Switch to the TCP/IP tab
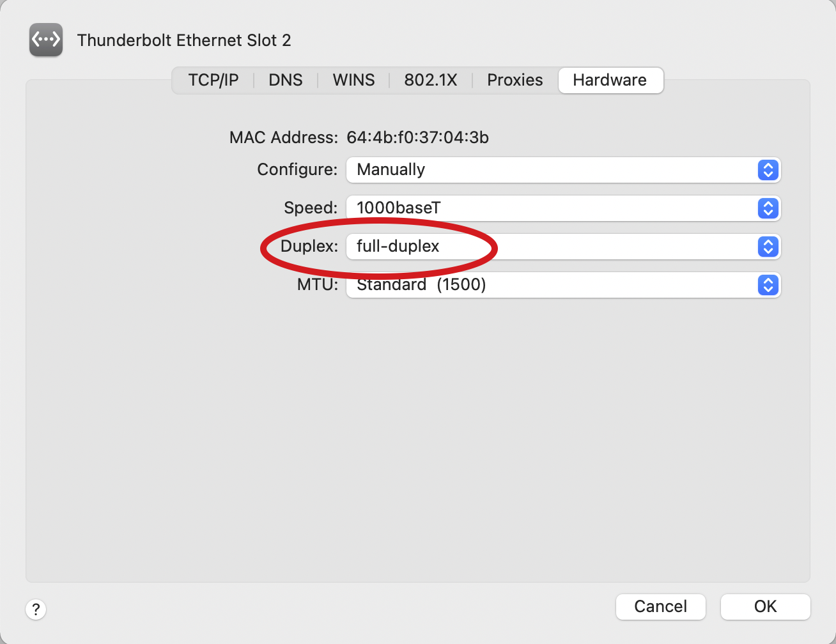The height and width of the screenshot is (644, 836). pos(213,80)
